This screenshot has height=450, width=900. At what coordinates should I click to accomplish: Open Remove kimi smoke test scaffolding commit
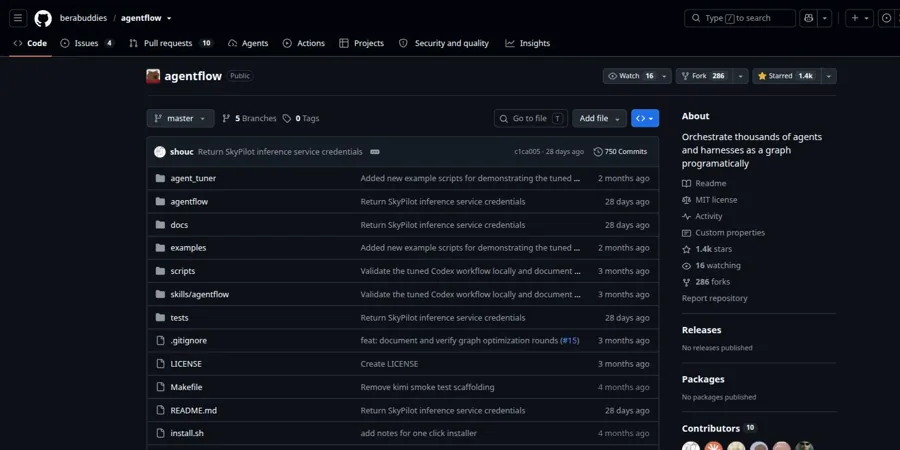coord(427,387)
